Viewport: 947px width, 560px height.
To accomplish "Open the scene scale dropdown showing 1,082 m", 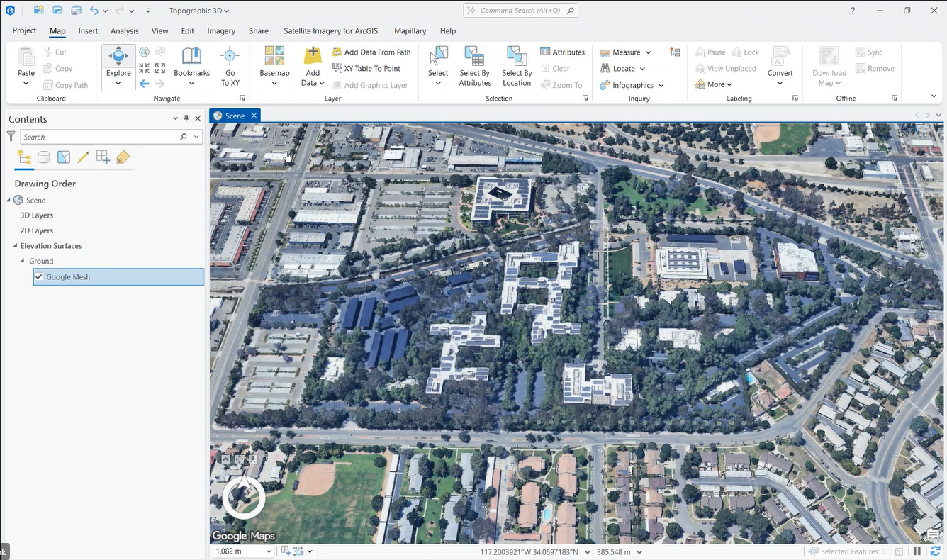I will click(x=269, y=551).
